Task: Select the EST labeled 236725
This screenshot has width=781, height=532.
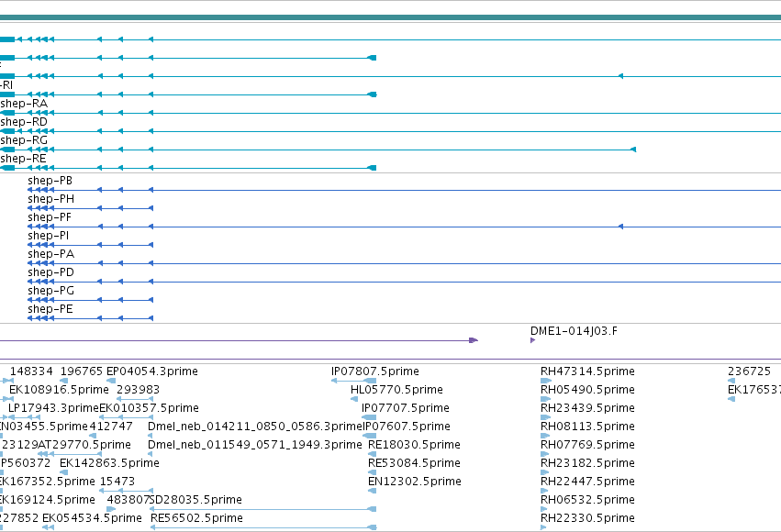Action: 749,371
